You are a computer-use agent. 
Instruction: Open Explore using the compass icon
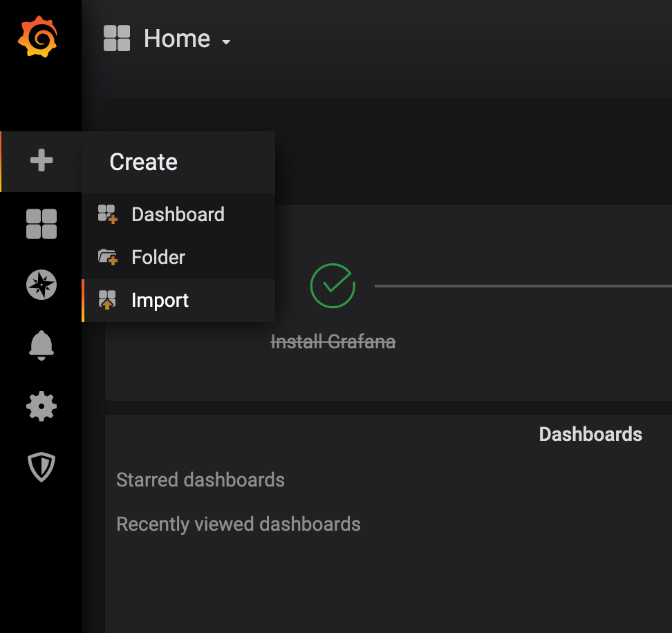pos(41,285)
